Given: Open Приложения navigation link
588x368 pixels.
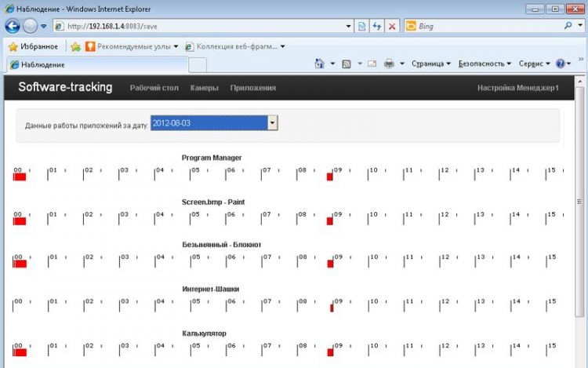Looking at the screenshot, I should tap(253, 88).
